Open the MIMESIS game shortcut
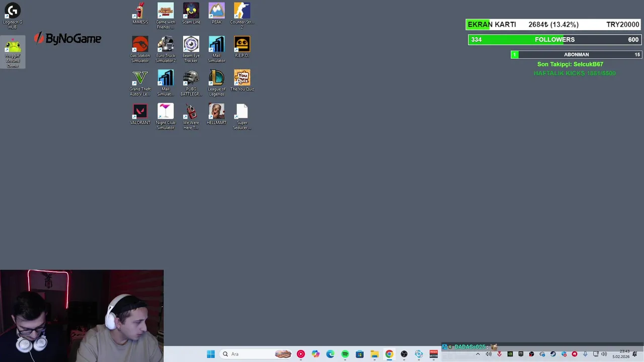Viewport: 644px width, 362px height. coord(140,14)
